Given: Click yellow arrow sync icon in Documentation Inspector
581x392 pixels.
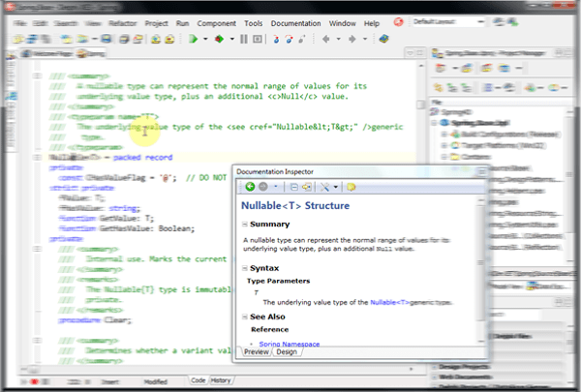Looking at the screenshot, I should [307, 187].
